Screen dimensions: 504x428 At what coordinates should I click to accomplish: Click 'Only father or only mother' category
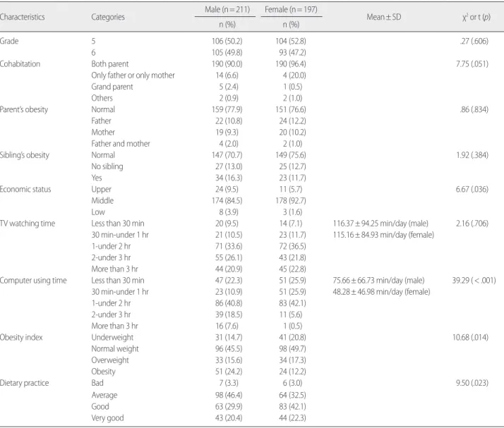pos(133,75)
